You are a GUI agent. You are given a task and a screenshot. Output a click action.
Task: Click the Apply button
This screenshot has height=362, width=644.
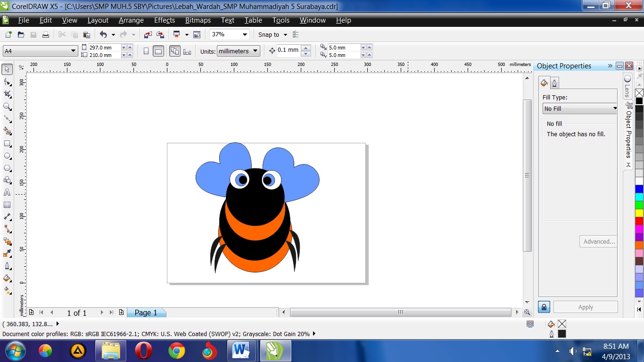coord(586,307)
